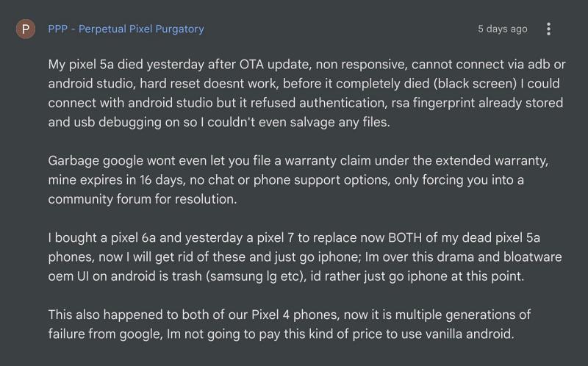Click the paragraph starting This also happened
Image resolution: width=588 pixels, height=366 pixels.
point(289,324)
